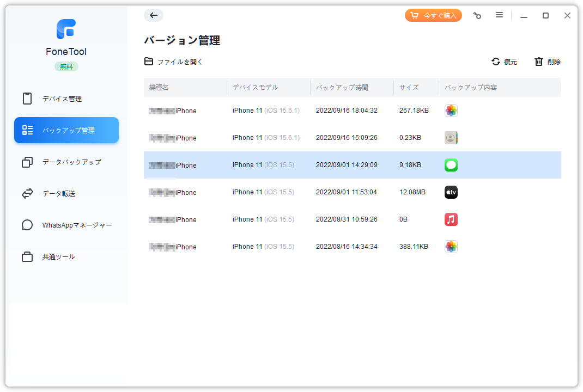Click 削除 to delete backup

[548, 62]
